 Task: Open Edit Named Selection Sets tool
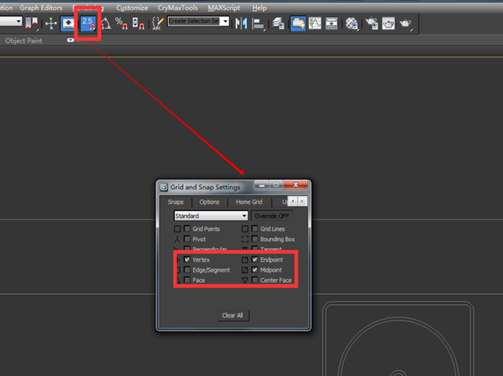[x=158, y=23]
